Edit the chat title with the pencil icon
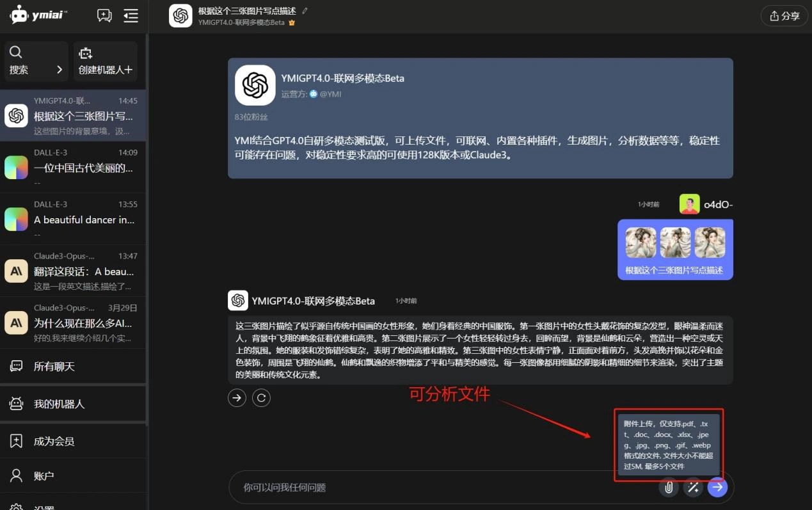This screenshot has height=510, width=812. pyautogui.click(x=305, y=11)
